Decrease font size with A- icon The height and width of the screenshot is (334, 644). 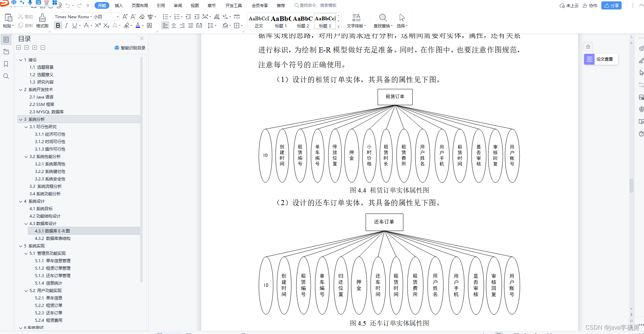(x=133, y=17)
